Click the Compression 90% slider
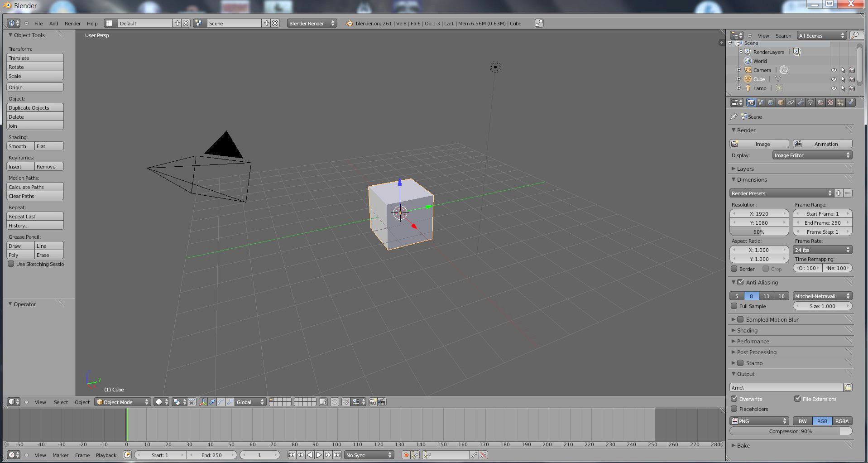Image resolution: width=868 pixels, height=463 pixels. 790,431
